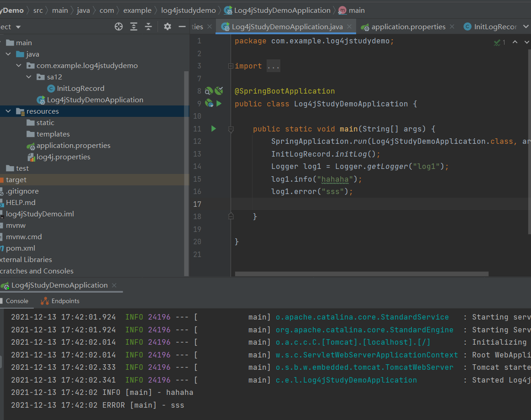Close the partially visible 'ties' editor tab

pos(210,26)
